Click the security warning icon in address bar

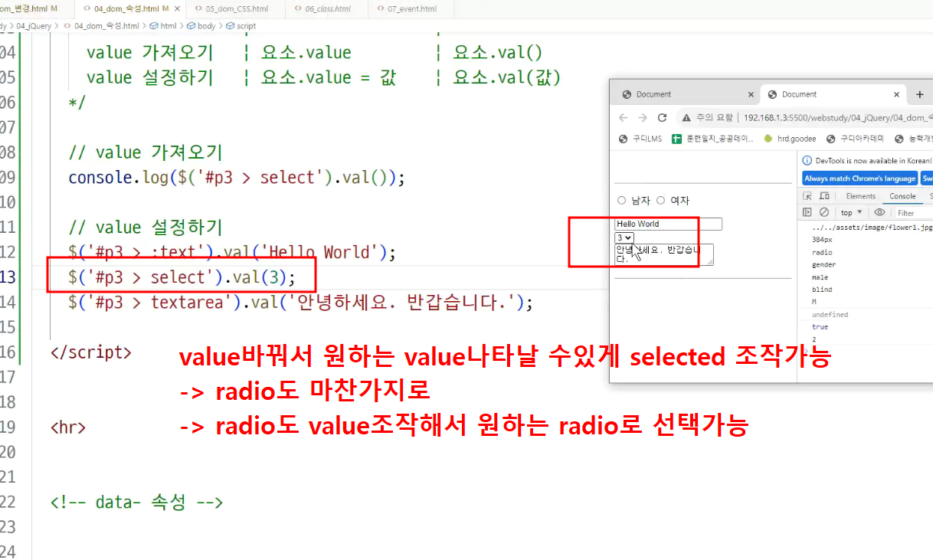tap(686, 117)
